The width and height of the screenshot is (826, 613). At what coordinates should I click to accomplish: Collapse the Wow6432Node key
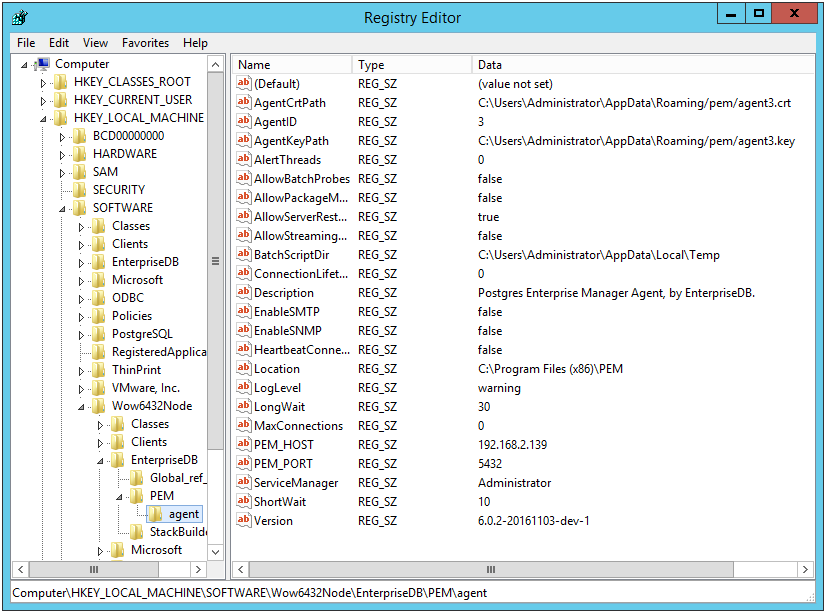point(81,406)
